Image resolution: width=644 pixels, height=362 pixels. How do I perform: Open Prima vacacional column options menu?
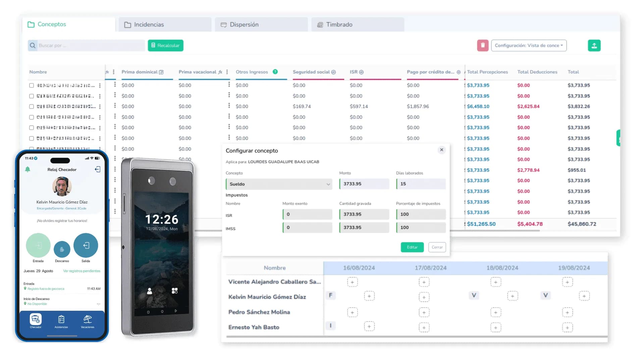coord(227,72)
